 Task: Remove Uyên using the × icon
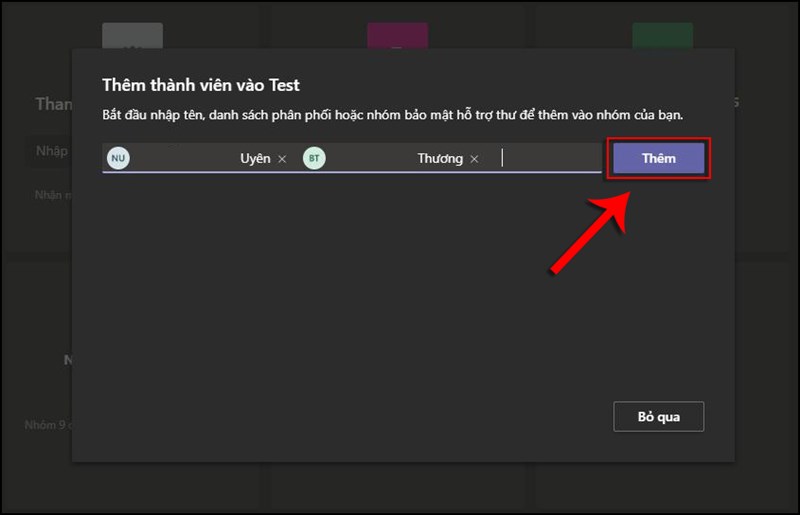(x=282, y=159)
